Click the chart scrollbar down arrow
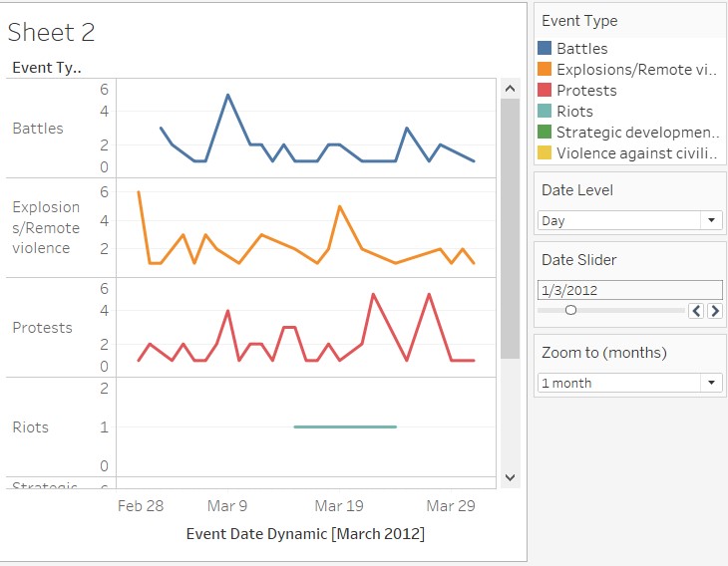Viewport: 728px width, 566px height. [x=510, y=477]
